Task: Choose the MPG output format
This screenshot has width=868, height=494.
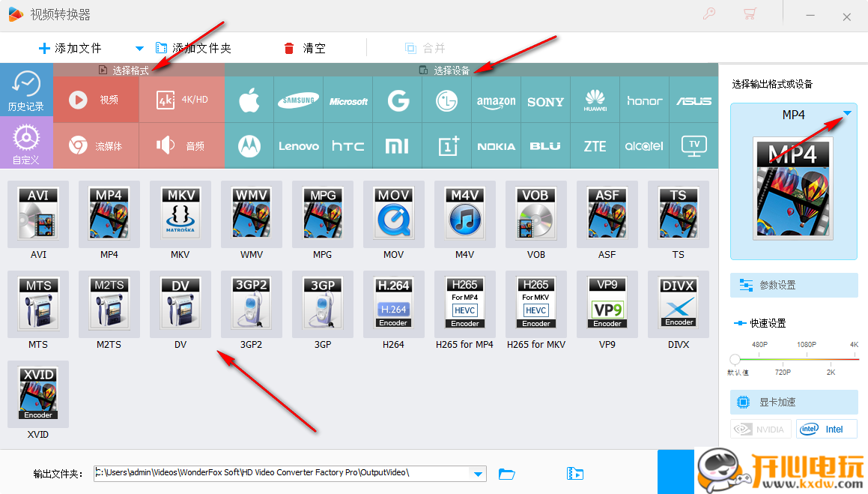Action: coord(323,214)
